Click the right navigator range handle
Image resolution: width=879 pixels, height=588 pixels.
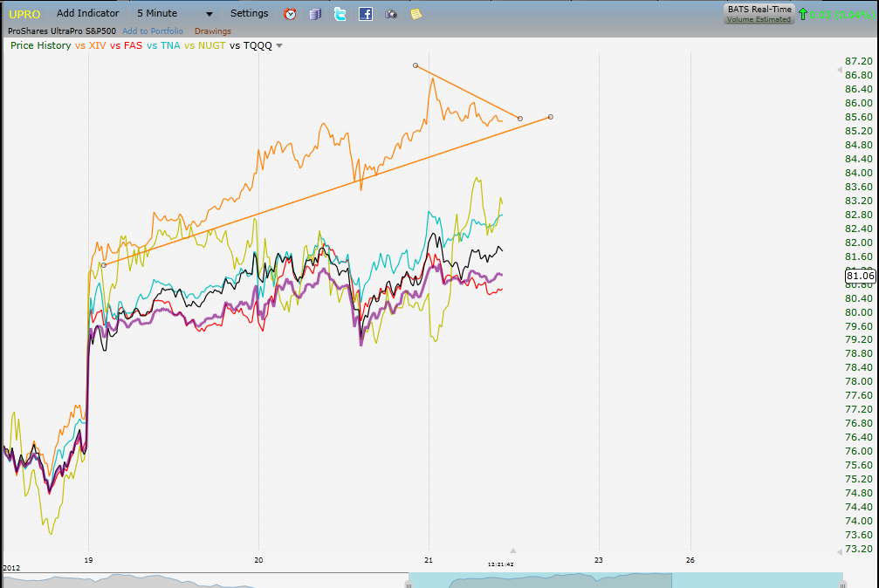843,585
